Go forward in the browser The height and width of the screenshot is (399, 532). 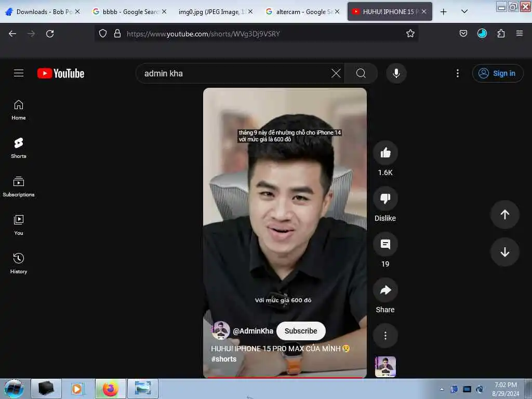coord(31,34)
